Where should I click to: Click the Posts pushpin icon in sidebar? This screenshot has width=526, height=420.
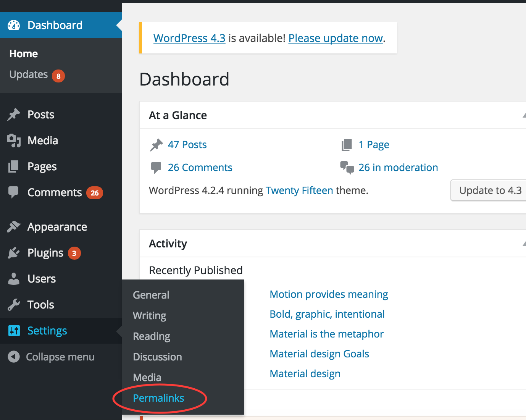pyautogui.click(x=14, y=115)
